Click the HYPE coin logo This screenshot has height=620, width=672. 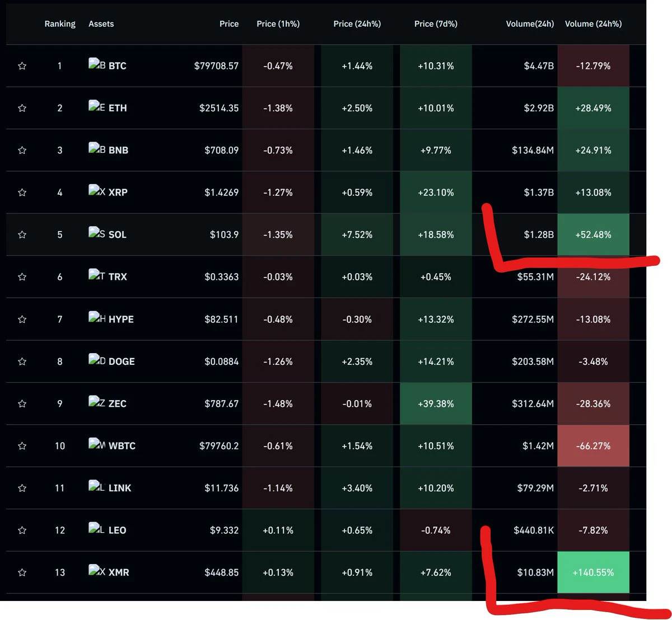pyautogui.click(x=97, y=317)
